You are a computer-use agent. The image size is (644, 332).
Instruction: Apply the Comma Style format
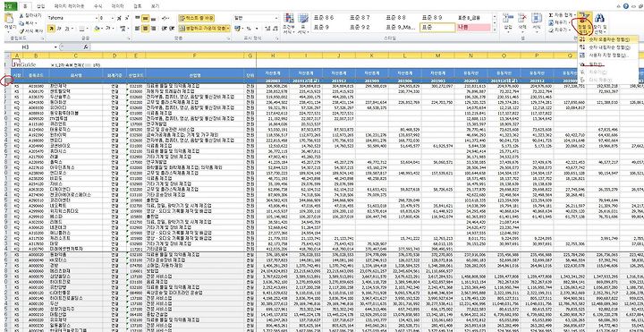(257, 29)
